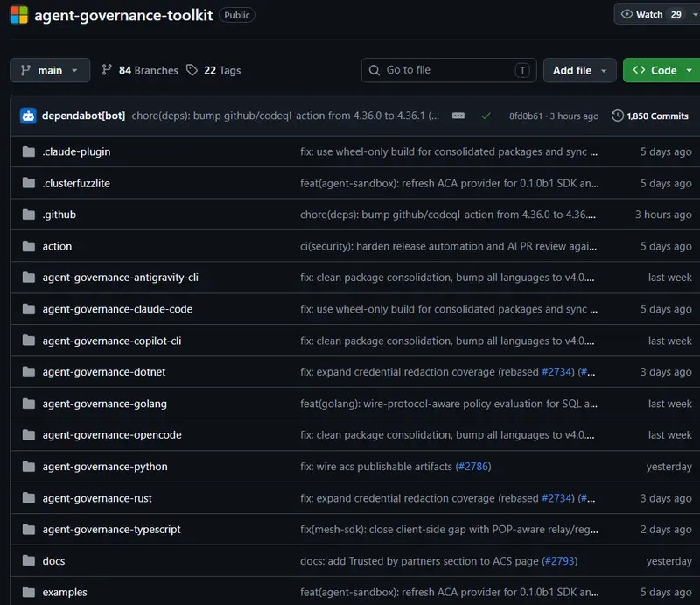The height and width of the screenshot is (605, 700).
Task: Click the green checkmark status icon
Action: (486, 116)
